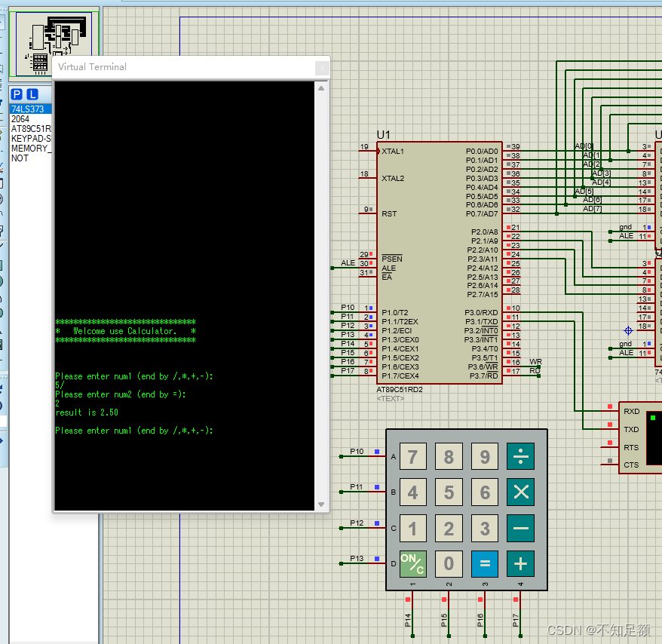Click the keypad ON/C clear key
This screenshot has width=662, height=644.
pyautogui.click(x=413, y=564)
